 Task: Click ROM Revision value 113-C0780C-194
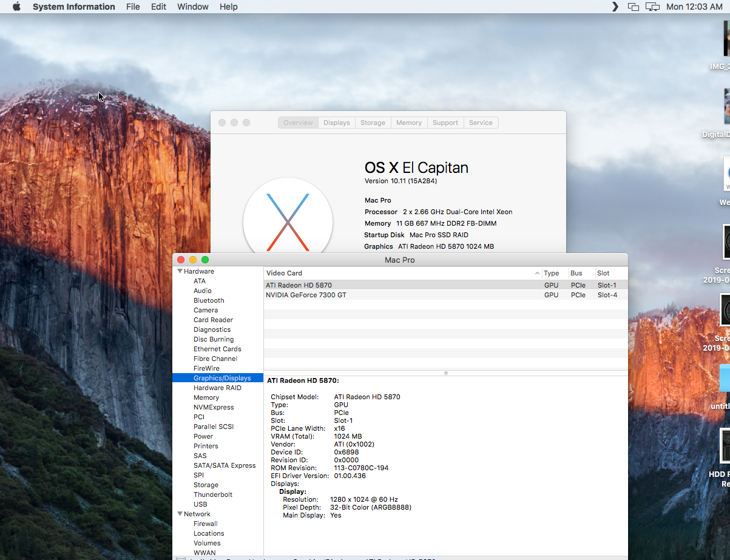(361, 468)
